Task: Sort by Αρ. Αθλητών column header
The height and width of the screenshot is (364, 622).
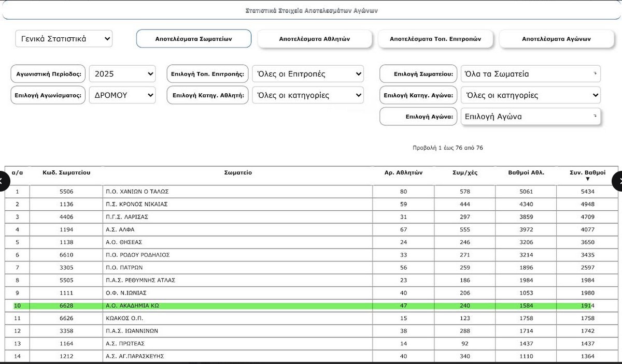Action: click(x=403, y=173)
